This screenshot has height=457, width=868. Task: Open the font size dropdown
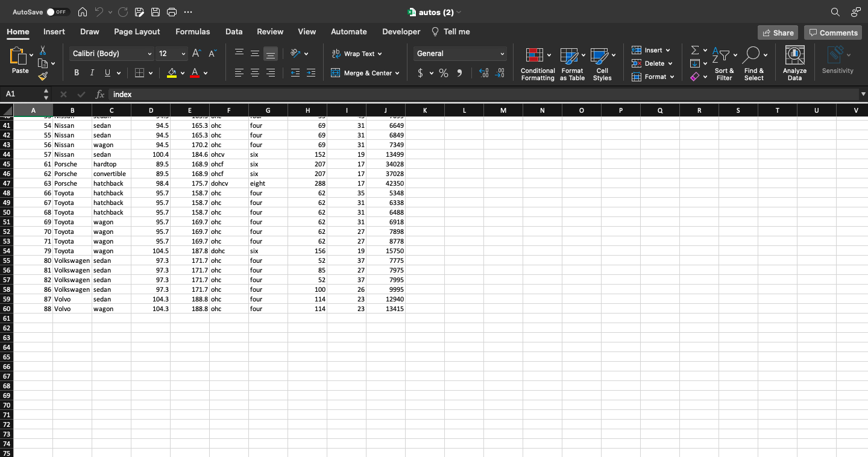point(183,54)
